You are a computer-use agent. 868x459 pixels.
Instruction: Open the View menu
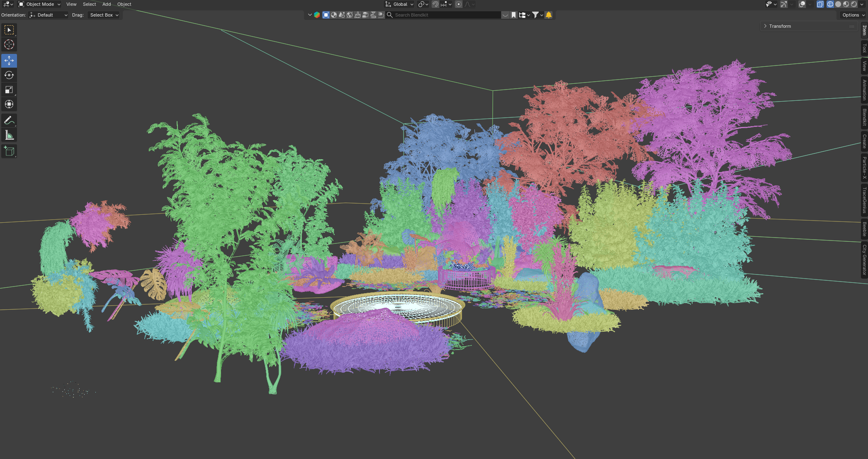point(71,4)
